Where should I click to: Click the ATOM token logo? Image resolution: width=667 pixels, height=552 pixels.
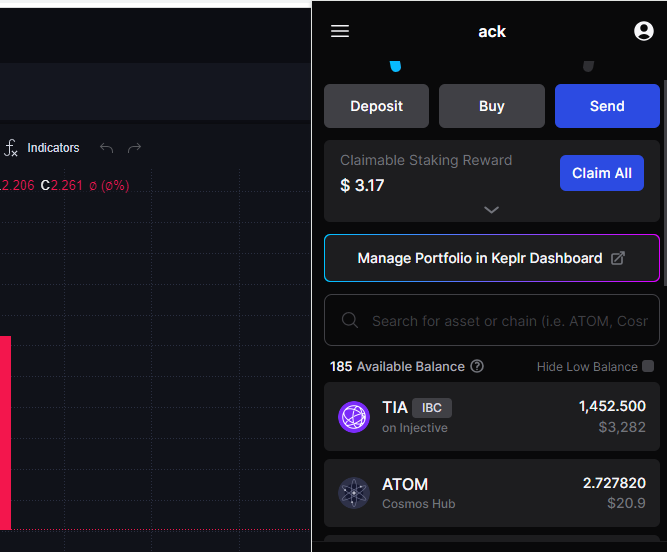click(354, 493)
